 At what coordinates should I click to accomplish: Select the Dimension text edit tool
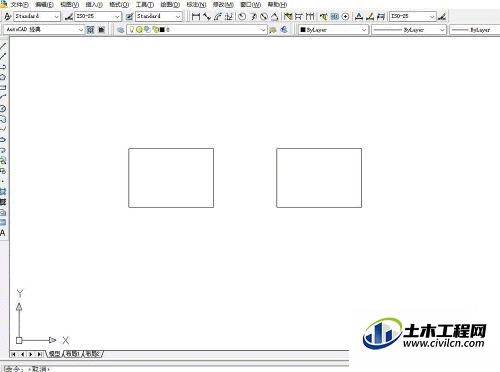[x=370, y=16]
